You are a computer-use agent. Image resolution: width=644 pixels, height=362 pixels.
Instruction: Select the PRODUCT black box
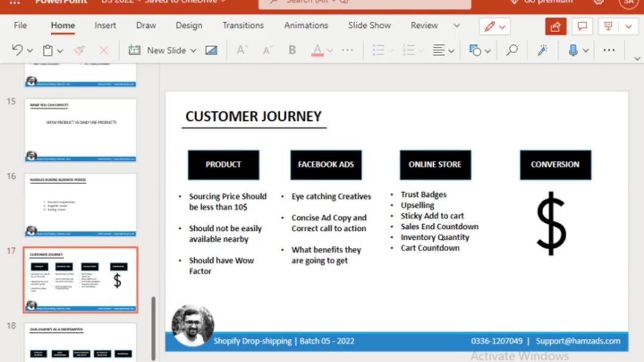coord(223,164)
